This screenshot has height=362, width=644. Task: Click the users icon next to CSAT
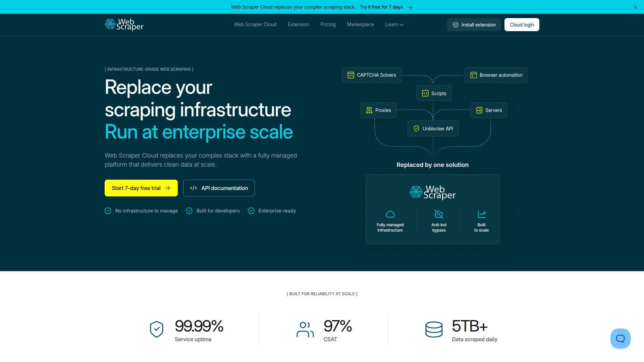305,329
